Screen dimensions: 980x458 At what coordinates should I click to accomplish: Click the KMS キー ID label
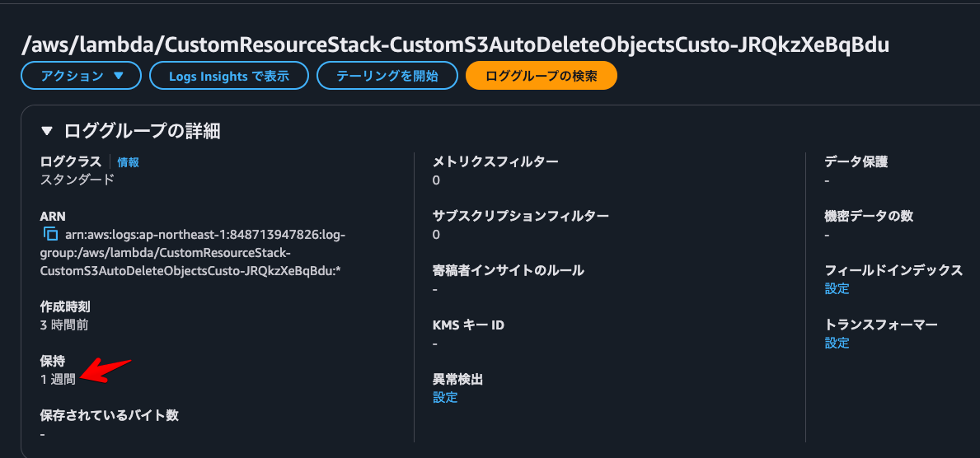[468, 325]
